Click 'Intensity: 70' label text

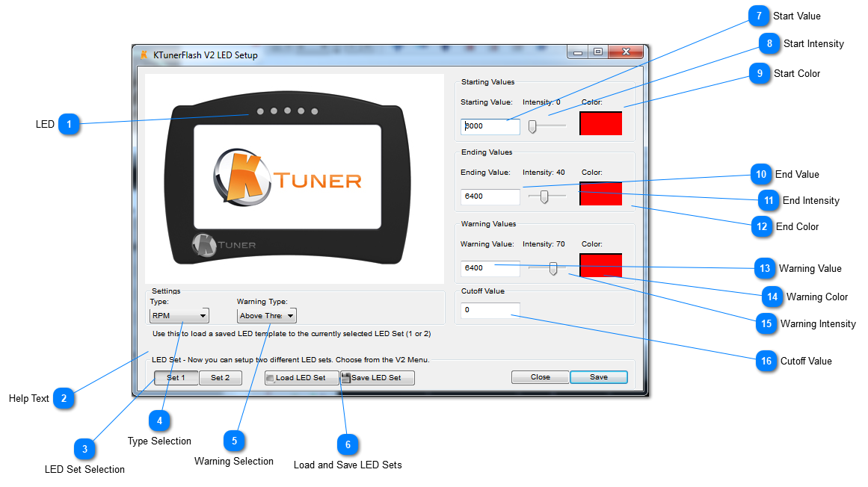click(544, 244)
